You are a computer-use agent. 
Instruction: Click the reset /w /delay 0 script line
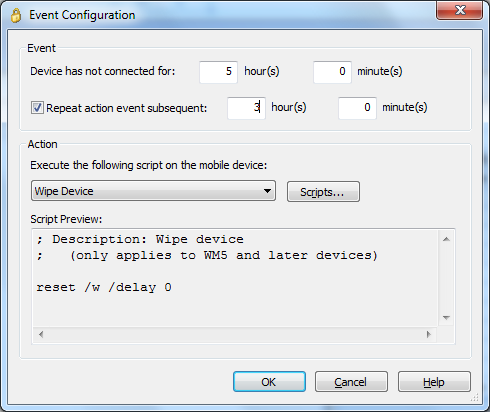coord(104,287)
